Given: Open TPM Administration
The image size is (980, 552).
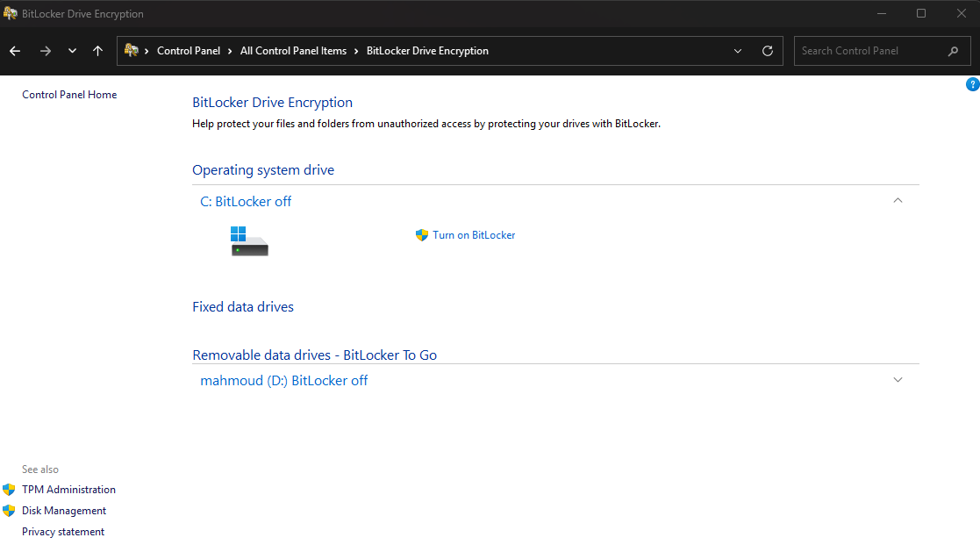Looking at the screenshot, I should tap(68, 490).
